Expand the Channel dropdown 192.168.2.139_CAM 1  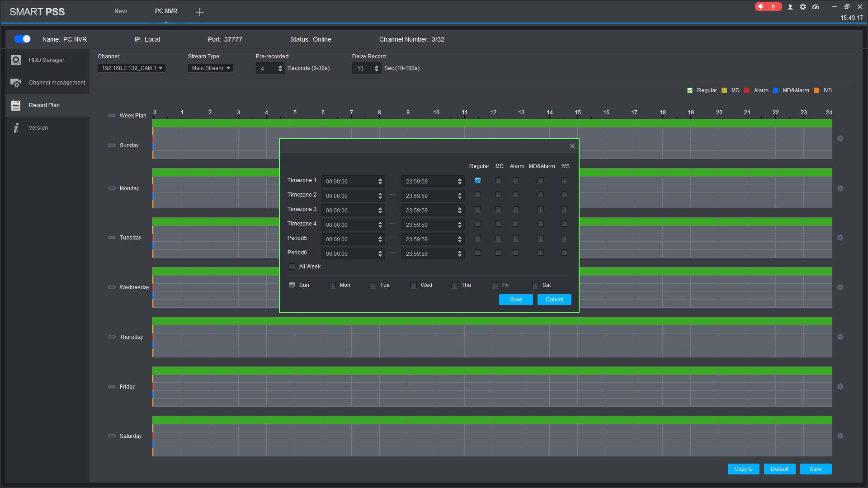click(132, 68)
